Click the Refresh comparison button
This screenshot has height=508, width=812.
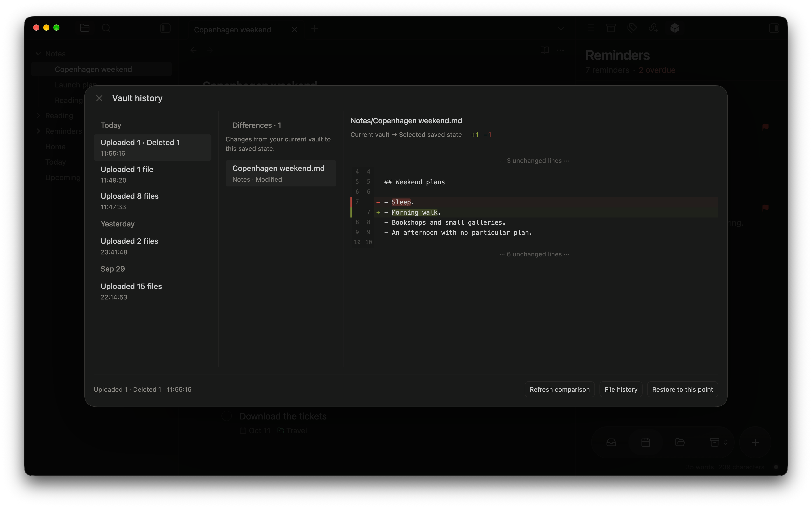(x=559, y=389)
